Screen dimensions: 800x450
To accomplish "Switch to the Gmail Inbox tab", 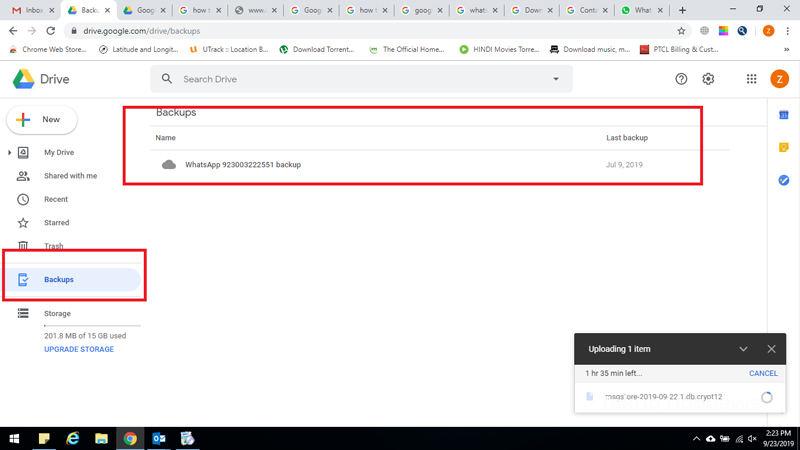I will click(33, 10).
